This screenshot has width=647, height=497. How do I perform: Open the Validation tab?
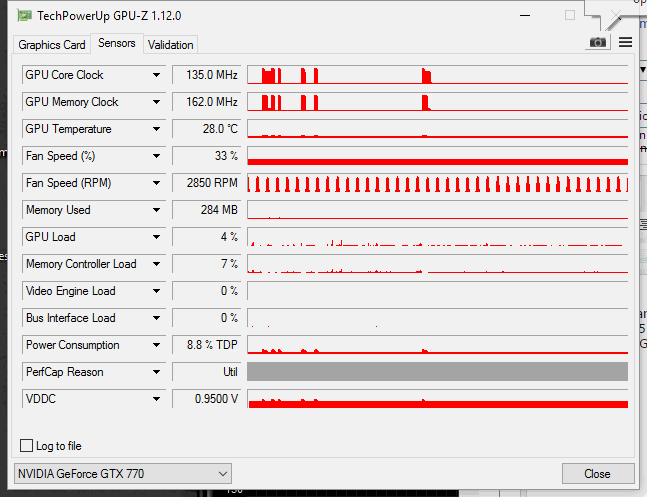pos(170,45)
